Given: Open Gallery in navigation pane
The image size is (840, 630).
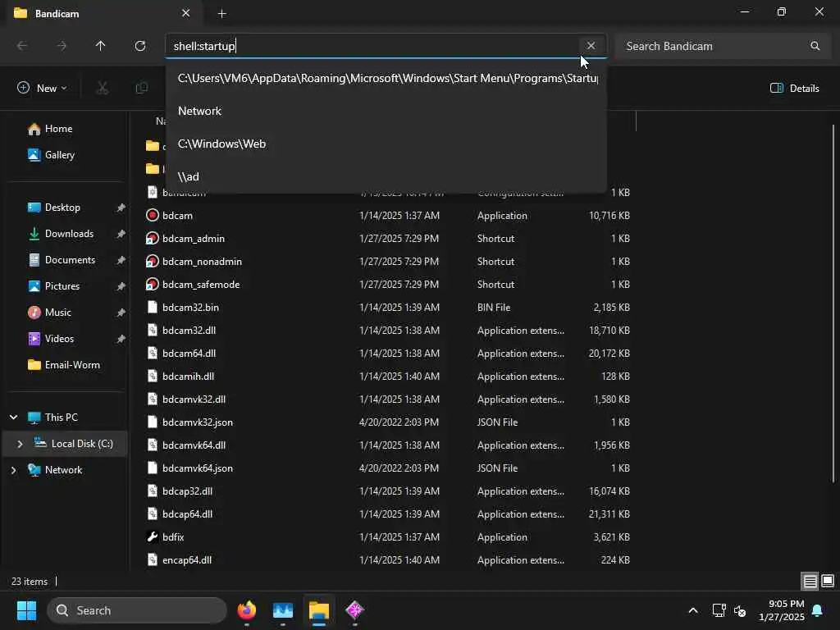Looking at the screenshot, I should (59, 155).
